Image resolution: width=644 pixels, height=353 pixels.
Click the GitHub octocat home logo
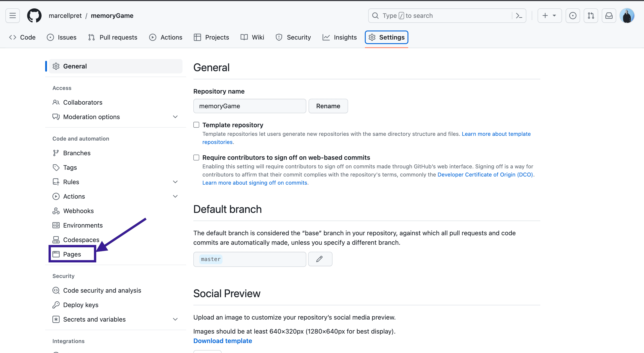34,16
